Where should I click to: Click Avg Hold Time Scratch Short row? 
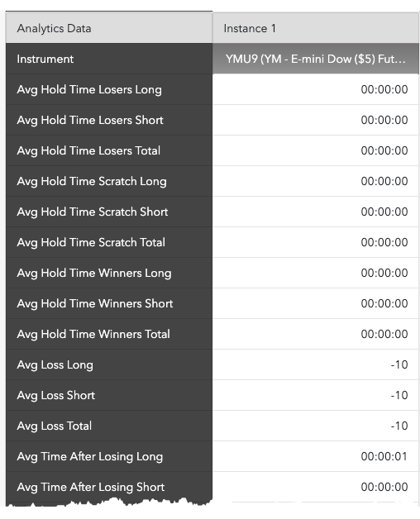[x=212, y=212]
